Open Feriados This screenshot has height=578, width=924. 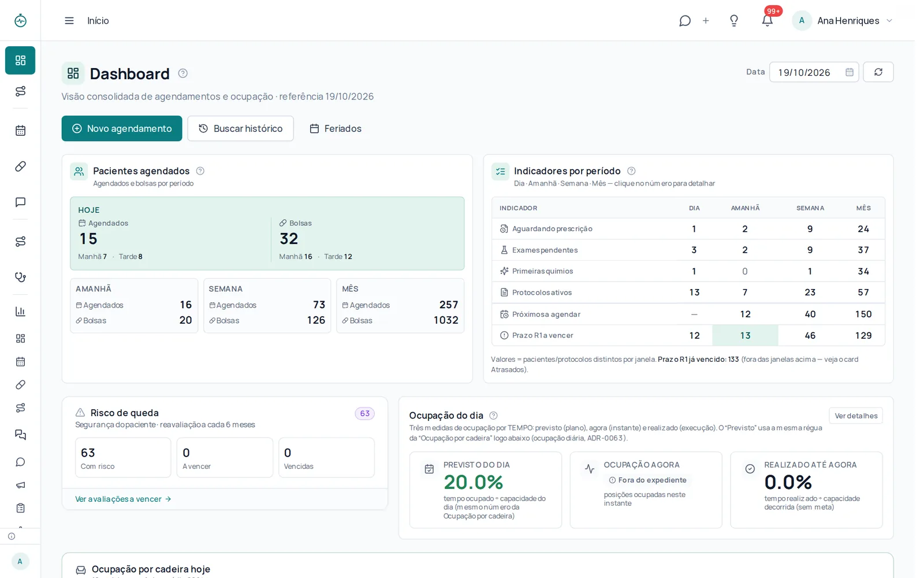point(336,128)
